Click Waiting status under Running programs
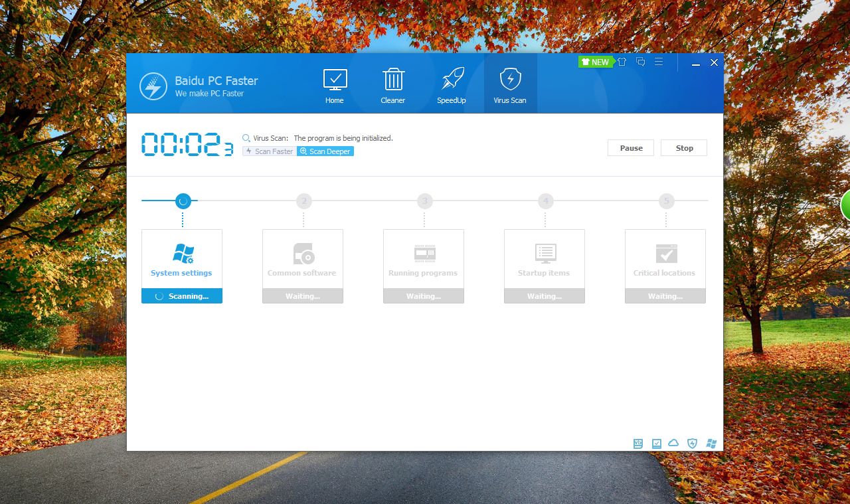Image resolution: width=850 pixels, height=504 pixels. [x=424, y=296]
